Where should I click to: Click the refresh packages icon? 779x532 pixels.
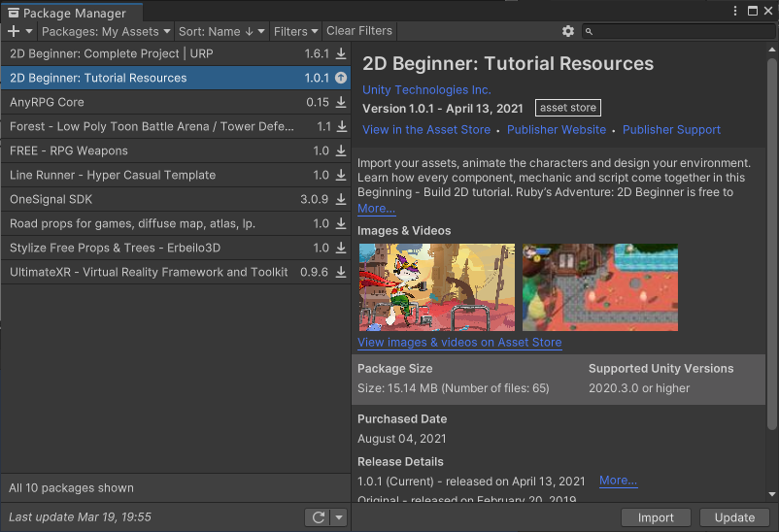pyautogui.click(x=319, y=517)
